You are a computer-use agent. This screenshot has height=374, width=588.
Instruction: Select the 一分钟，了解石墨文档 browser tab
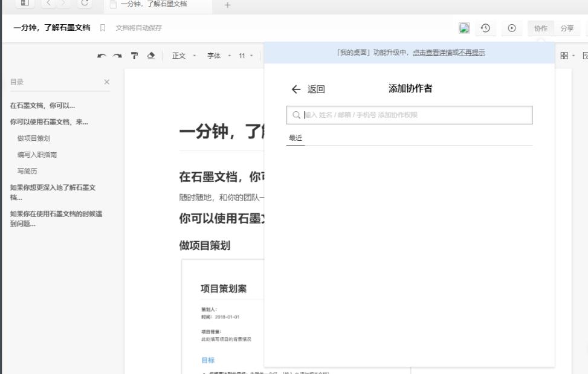tap(158, 4)
